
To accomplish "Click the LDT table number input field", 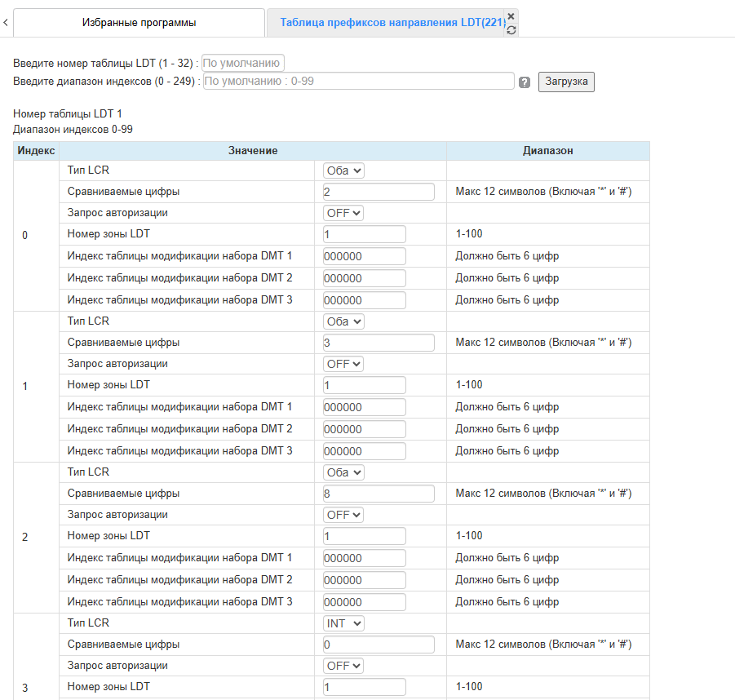I will [243, 63].
